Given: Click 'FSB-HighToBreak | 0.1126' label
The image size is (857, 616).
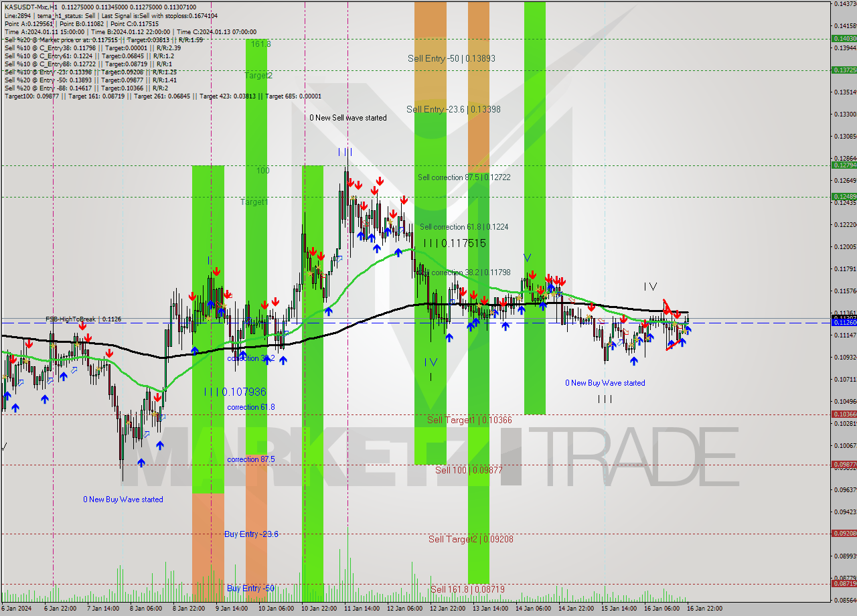Looking at the screenshot, I should click(83, 319).
